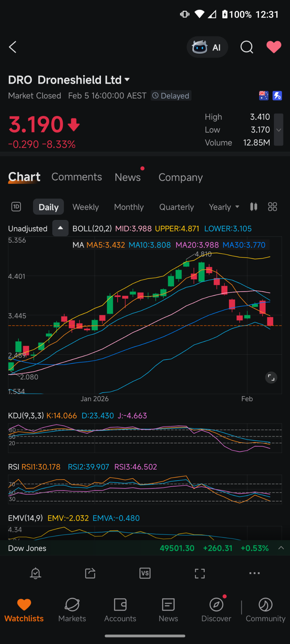This screenshot has height=644, width=290.
Task: Open the four-squares indicator grid icon
Action: pyautogui.click(x=272, y=207)
